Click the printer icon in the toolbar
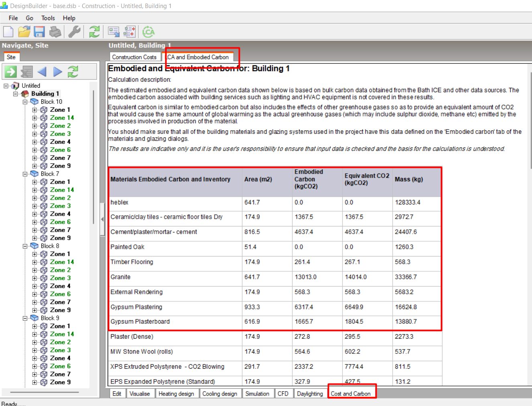The height and width of the screenshot is (406, 532). click(x=55, y=32)
